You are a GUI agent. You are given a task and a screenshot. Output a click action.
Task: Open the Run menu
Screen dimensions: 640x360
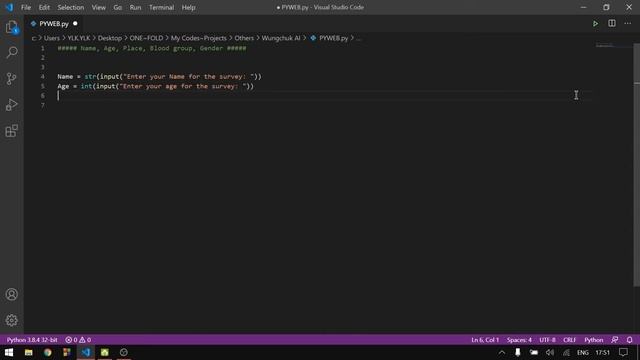coord(135,7)
